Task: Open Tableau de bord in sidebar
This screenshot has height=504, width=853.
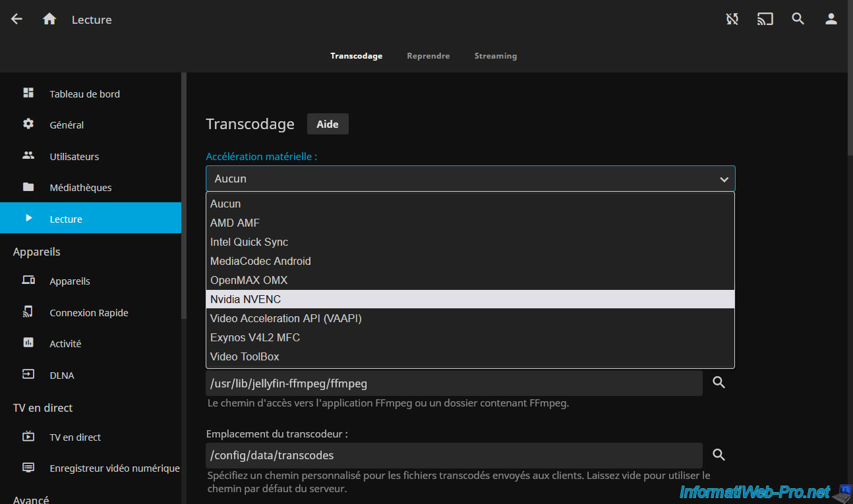Action: pyautogui.click(x=84, y=94)
